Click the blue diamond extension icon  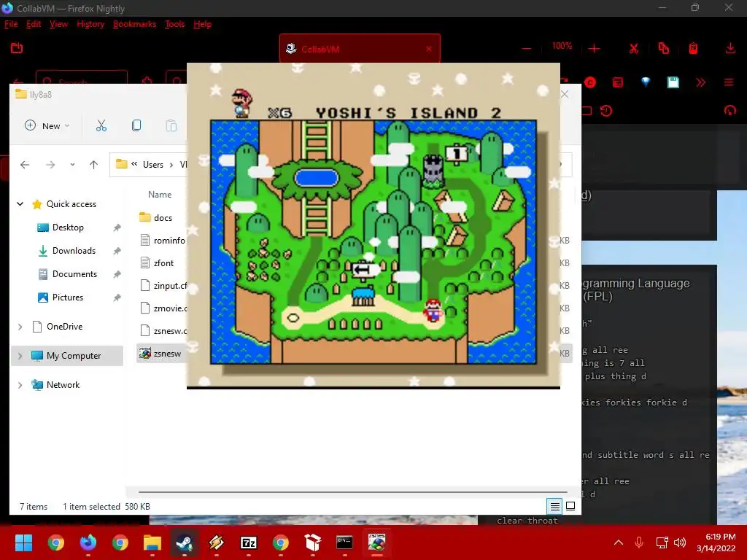(646, 82)
